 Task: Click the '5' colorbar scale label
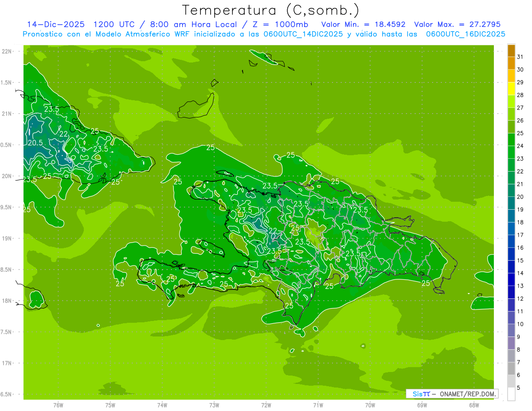click(x=519, y=388)
